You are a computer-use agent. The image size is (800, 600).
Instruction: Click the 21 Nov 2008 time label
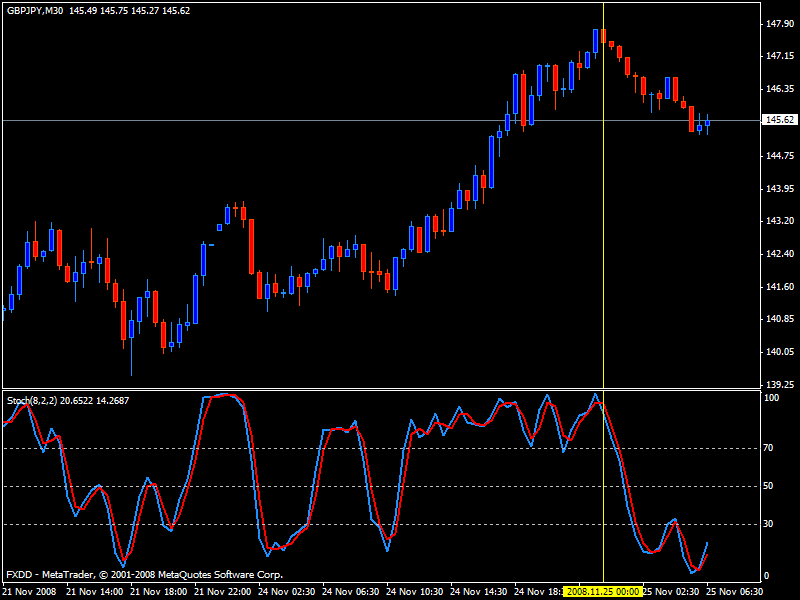click(x=30, y=591)
